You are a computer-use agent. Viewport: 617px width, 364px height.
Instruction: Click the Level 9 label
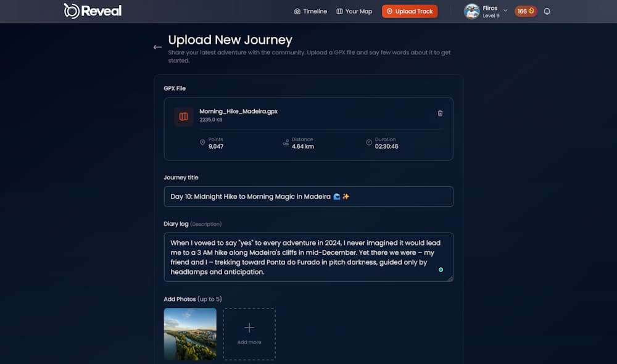click(x=491, y=16)
